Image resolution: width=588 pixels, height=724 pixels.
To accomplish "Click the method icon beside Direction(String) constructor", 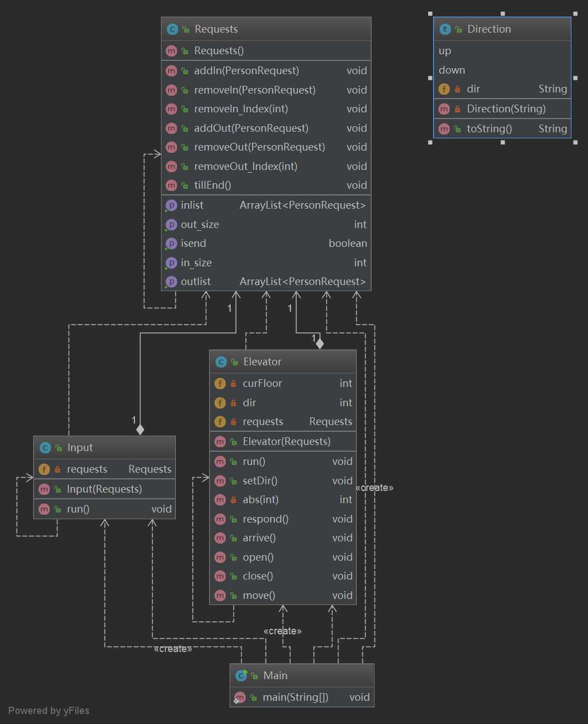I will click(444, 109).
